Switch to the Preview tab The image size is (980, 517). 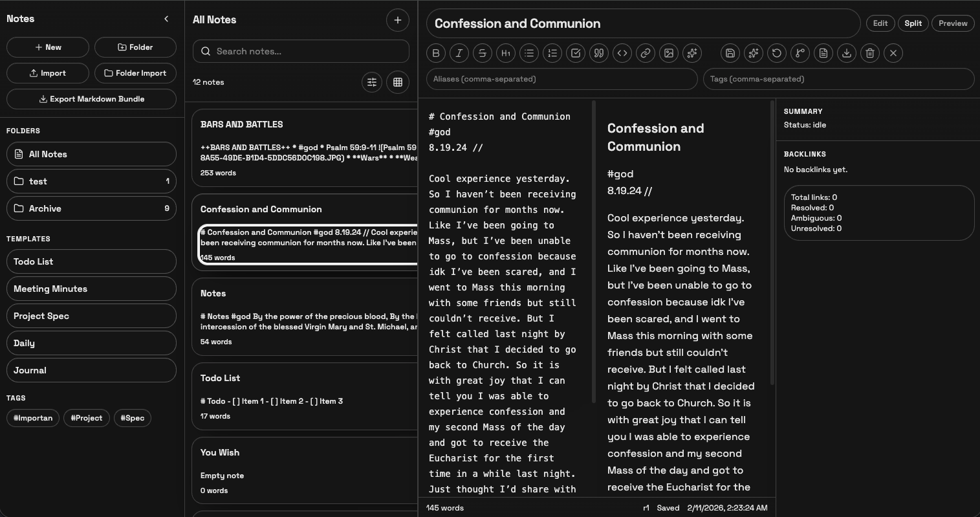(x=952, y=23)
